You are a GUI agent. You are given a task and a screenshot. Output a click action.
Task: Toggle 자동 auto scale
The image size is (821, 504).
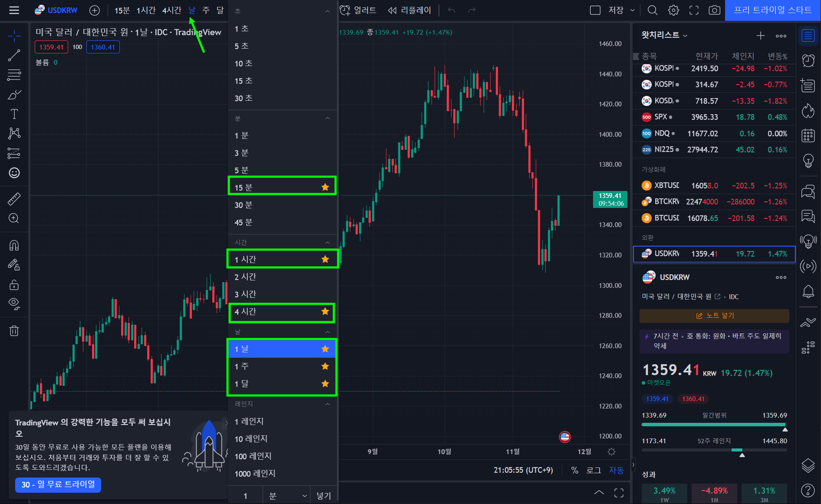[x=616, y=470]
